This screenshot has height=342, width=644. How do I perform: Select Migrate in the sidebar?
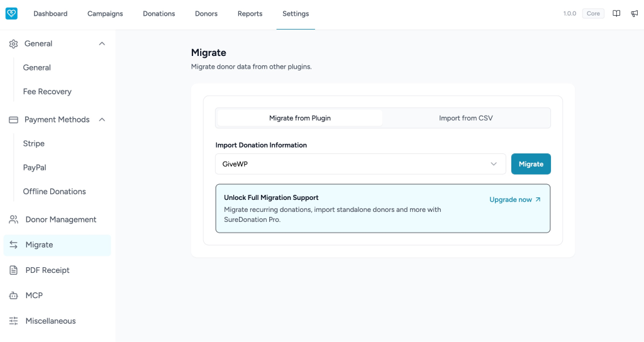[57, 245]
